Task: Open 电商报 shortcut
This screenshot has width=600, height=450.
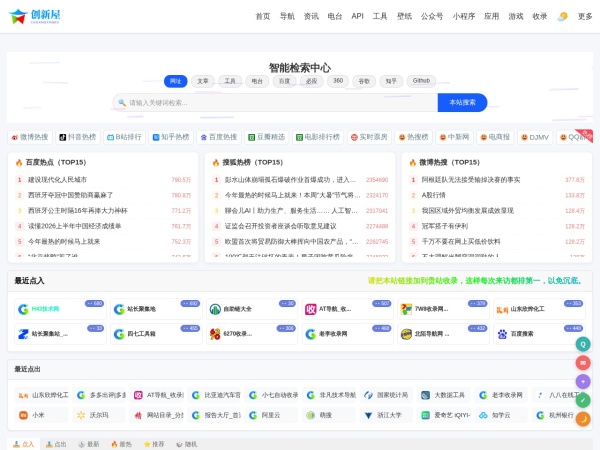Action: 495,137
